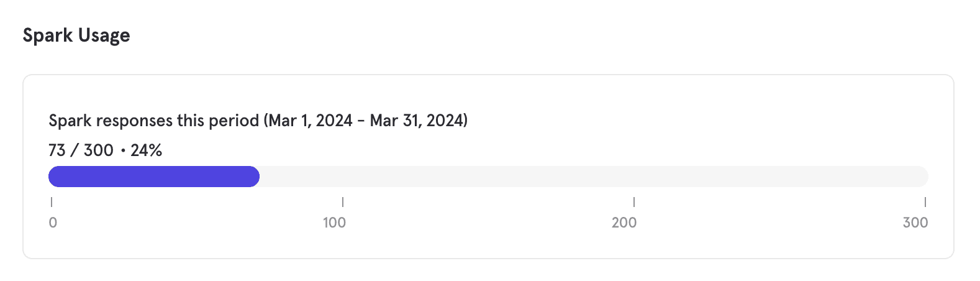The width and height of the screenshot is (980, 281).
Task: Click the tick mark above 300
Action: [x=925, y=202]
